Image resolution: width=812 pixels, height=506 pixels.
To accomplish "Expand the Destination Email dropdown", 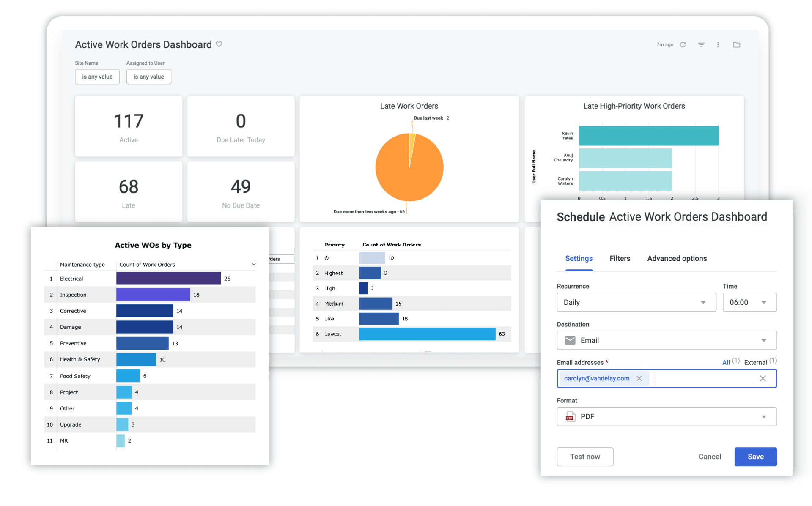I will [667, 340].
